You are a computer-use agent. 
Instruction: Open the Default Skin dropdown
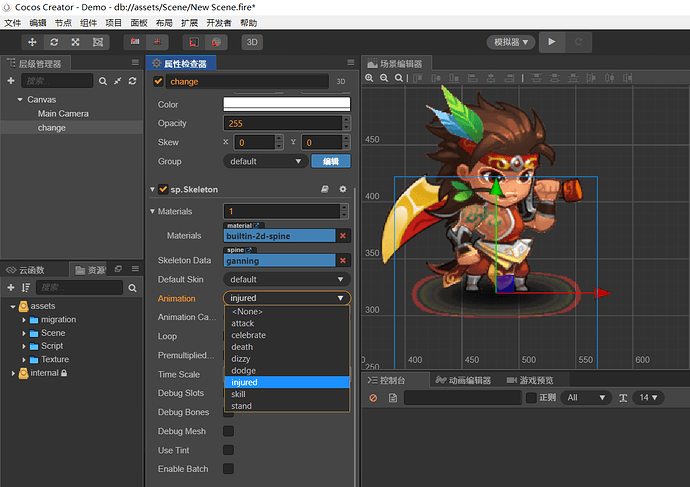click(286, 279)
